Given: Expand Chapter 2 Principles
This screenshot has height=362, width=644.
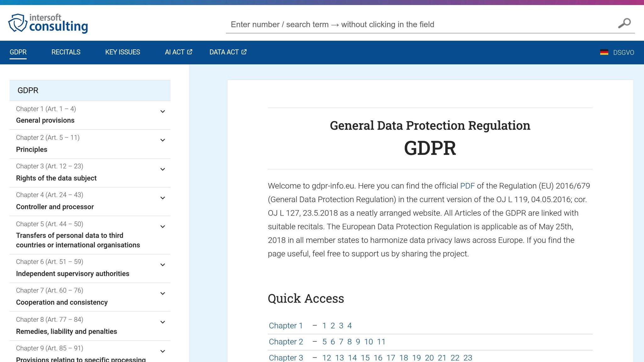Looking at the screenshot, I should click(163, 140).
